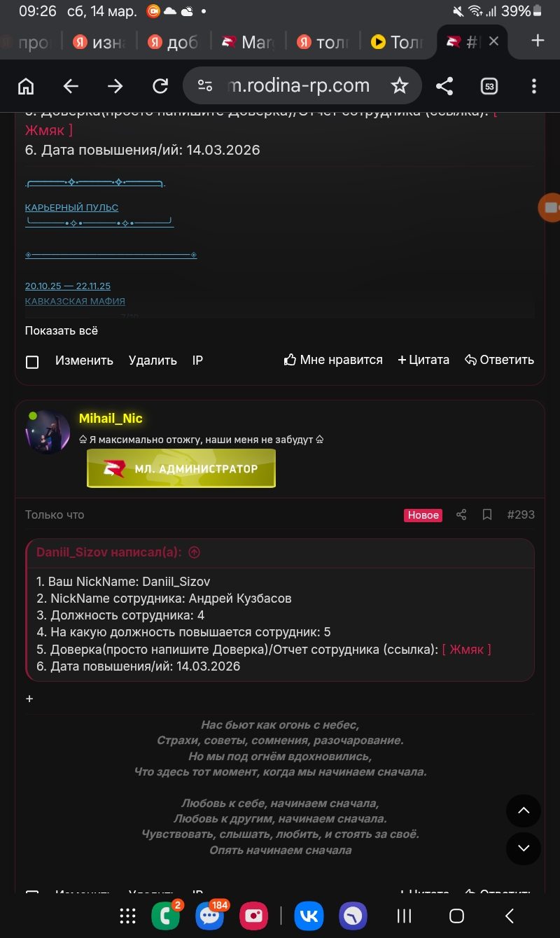Viewport: 560px width, 938px height.
Task: Open VK app from the dock
Action: point(309,916)
